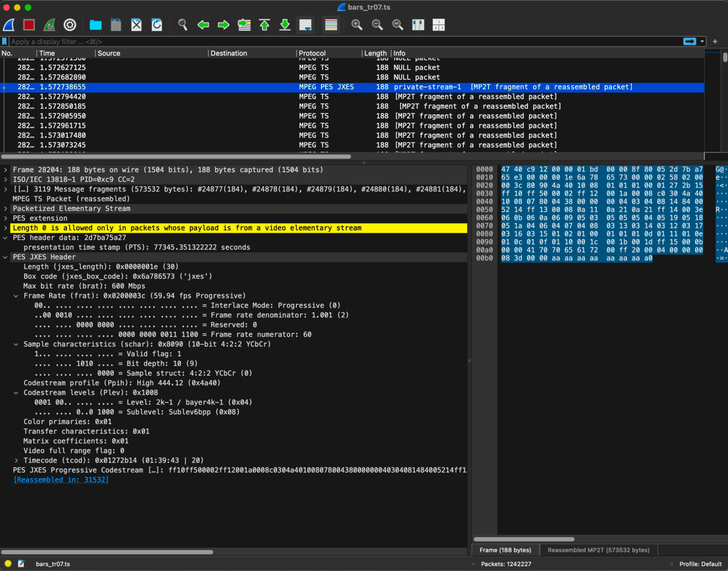This screenshot has height=571, width=728.
Task: Select the Frame (188 bytes) tab
Action: (505, 550)
